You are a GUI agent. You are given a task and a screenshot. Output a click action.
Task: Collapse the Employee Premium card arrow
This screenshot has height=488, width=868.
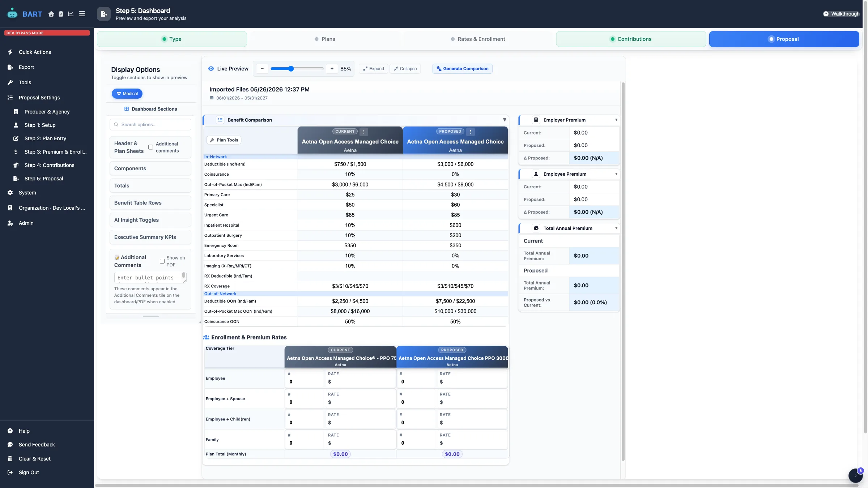[x=616, y=174]
